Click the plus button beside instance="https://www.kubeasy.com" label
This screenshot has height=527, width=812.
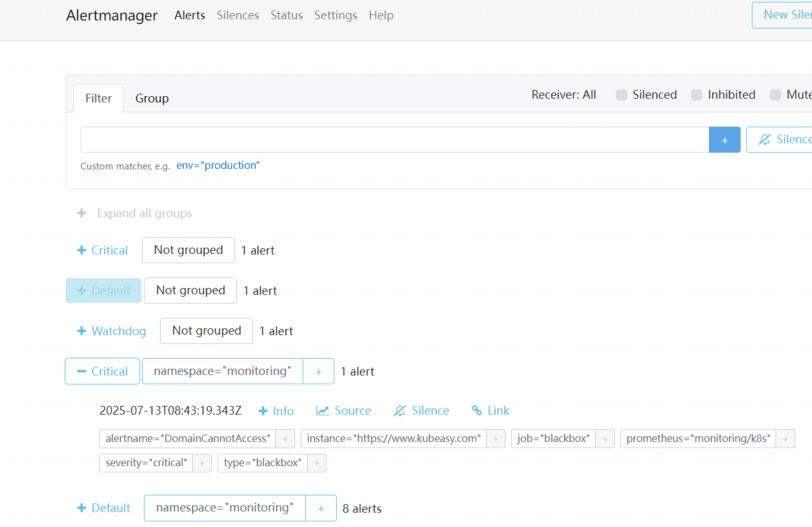[x=496, y=439]
